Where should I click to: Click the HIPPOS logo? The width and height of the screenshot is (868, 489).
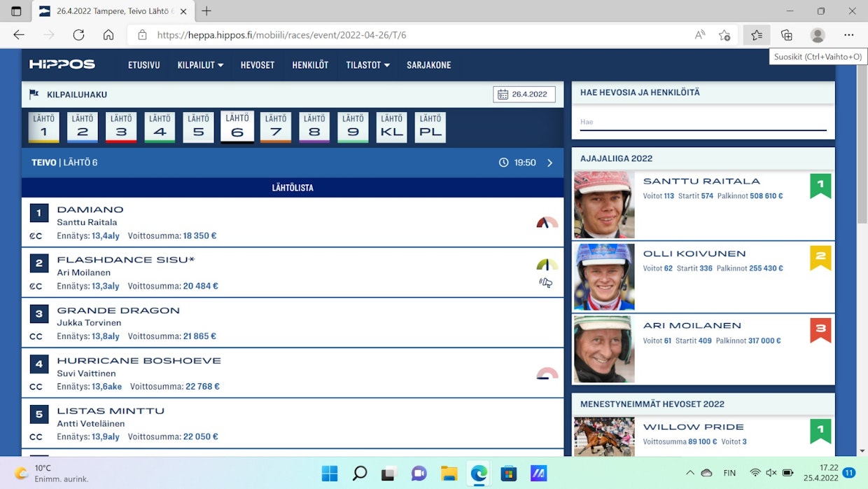pyautogui.click(x=62, y=64)
